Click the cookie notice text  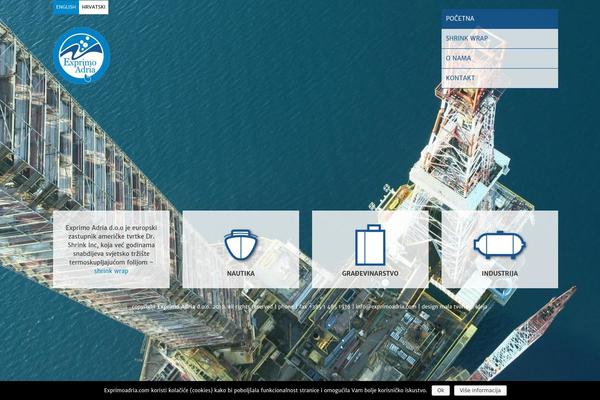265,390
